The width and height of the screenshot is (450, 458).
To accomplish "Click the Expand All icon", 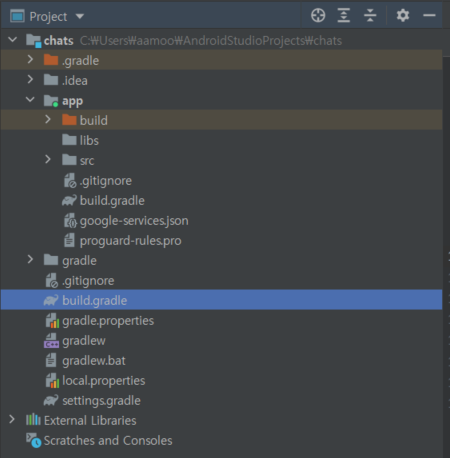I will [x=344, y=15].
